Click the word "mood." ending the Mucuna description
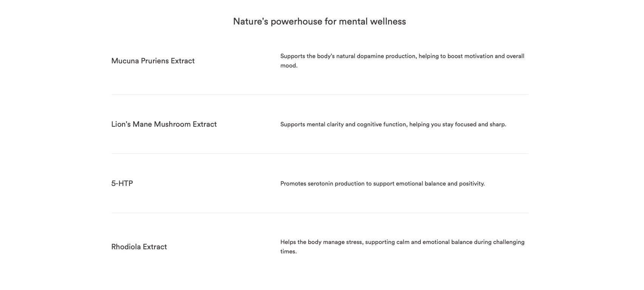 pyautogui.click(x=289, y=66)
